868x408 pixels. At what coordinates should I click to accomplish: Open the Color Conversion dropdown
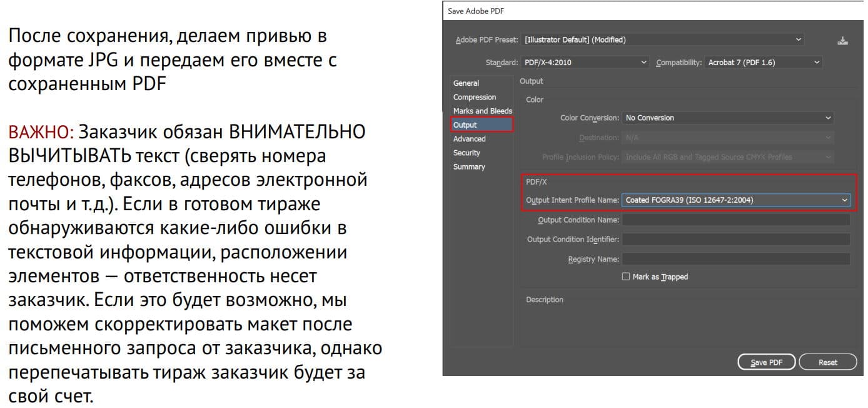click(728, 118)
